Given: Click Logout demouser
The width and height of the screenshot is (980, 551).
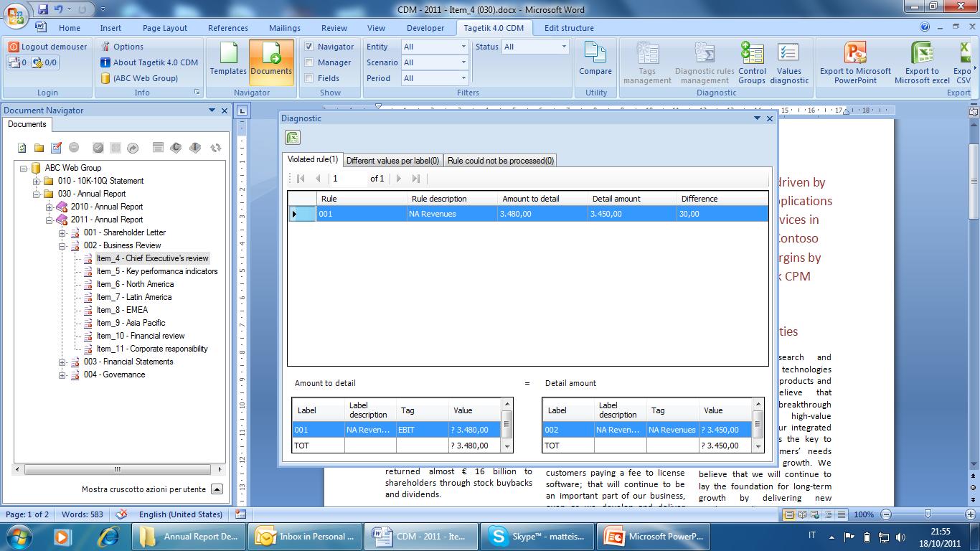Looking at the screenshot, I should point(47,47).
